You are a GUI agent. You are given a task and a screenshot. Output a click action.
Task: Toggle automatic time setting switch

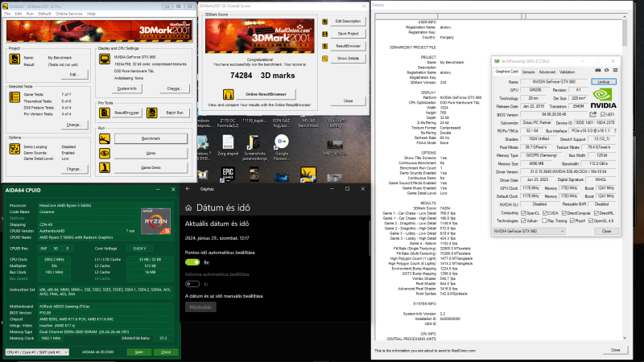coord(192,262)
